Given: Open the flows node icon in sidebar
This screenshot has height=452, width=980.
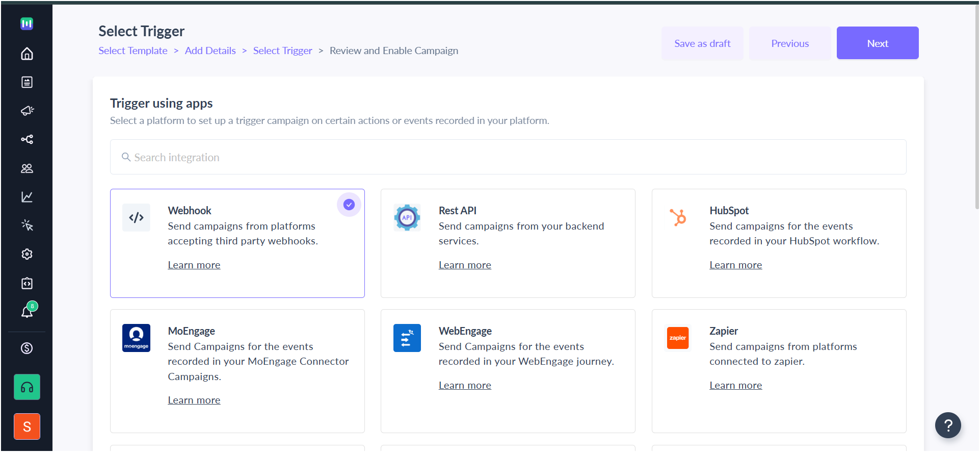Looking at the screenshot, I should tap(27, 139).
